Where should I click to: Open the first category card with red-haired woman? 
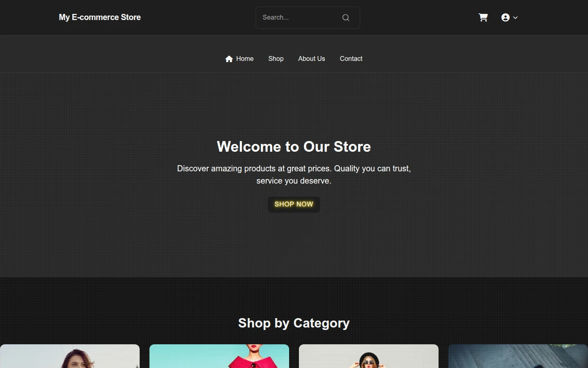click(70, 356)
